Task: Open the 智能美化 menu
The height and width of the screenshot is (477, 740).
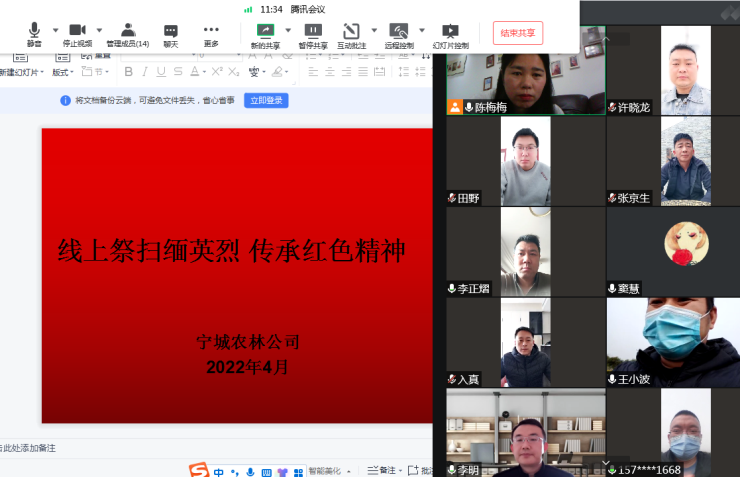Action: pos(326,470)
